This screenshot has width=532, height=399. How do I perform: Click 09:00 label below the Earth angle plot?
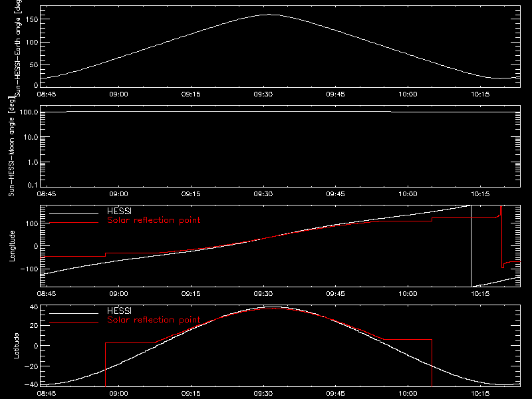coord(119,94)
